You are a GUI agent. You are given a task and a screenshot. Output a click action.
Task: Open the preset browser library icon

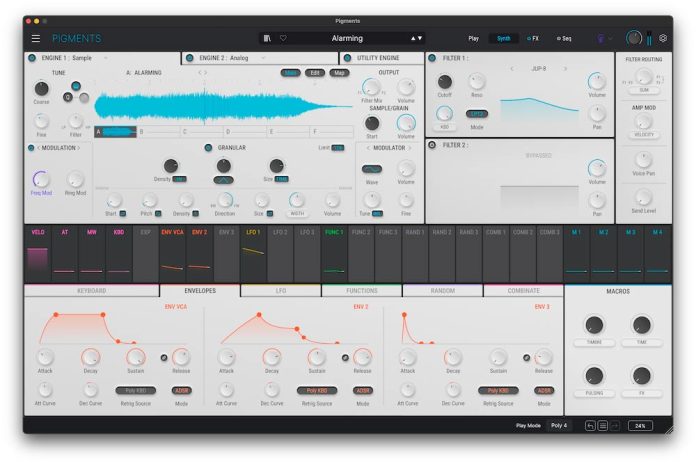[x=267, y=38]
